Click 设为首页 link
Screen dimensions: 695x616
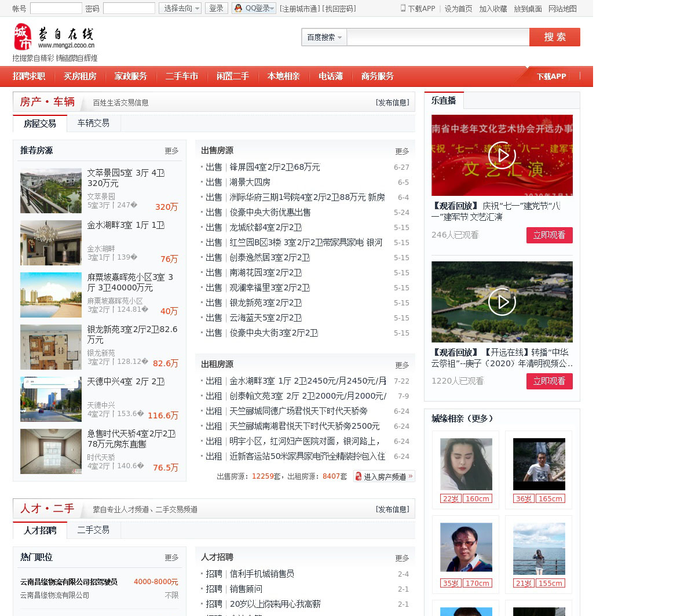pyautogui.click(x=458, y=9)
